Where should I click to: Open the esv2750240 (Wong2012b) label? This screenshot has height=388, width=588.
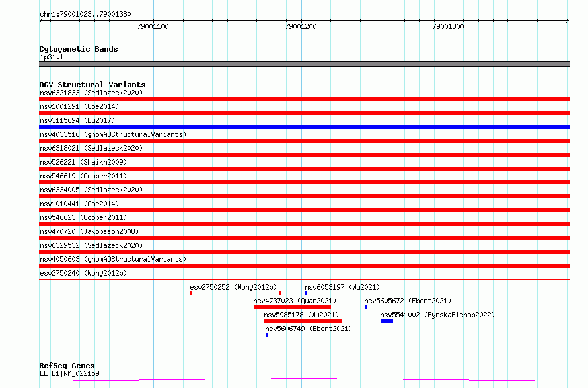tap(83, 273)
